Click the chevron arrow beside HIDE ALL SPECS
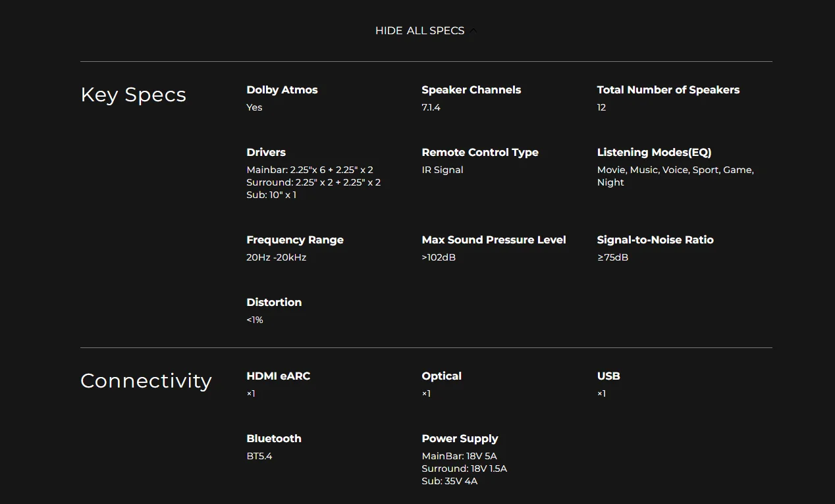 tap(473, 31)
